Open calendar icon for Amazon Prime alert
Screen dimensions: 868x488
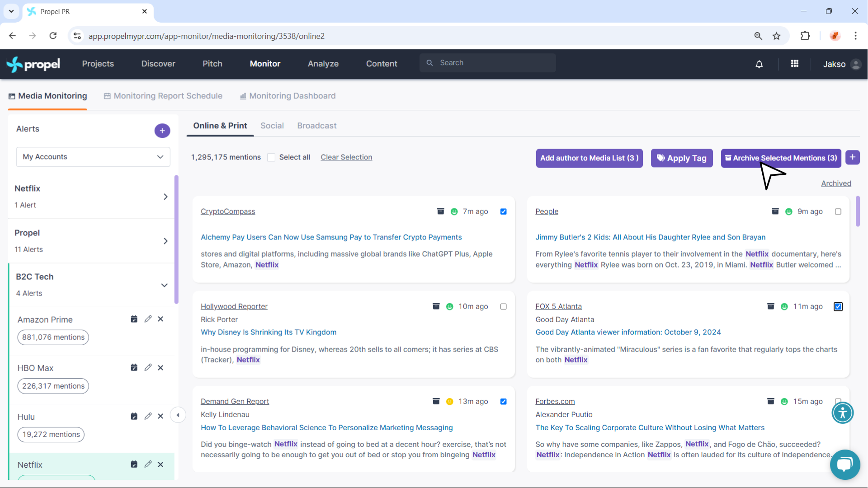pyautogui.click(x=134, y=319)
